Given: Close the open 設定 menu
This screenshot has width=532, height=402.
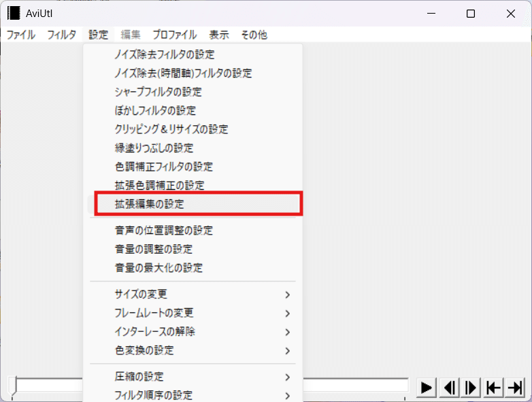Looking at the screenshot, I should [99, 35].
